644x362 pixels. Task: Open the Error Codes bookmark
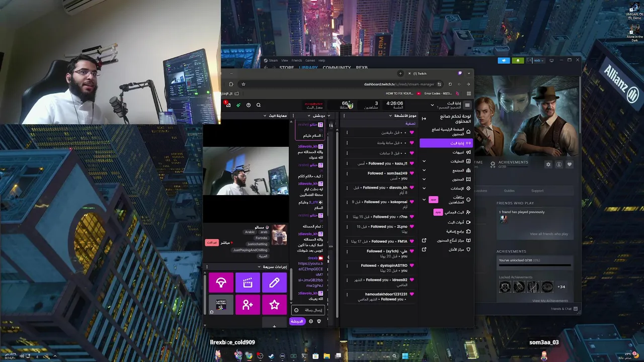click(x=442, y=94)
